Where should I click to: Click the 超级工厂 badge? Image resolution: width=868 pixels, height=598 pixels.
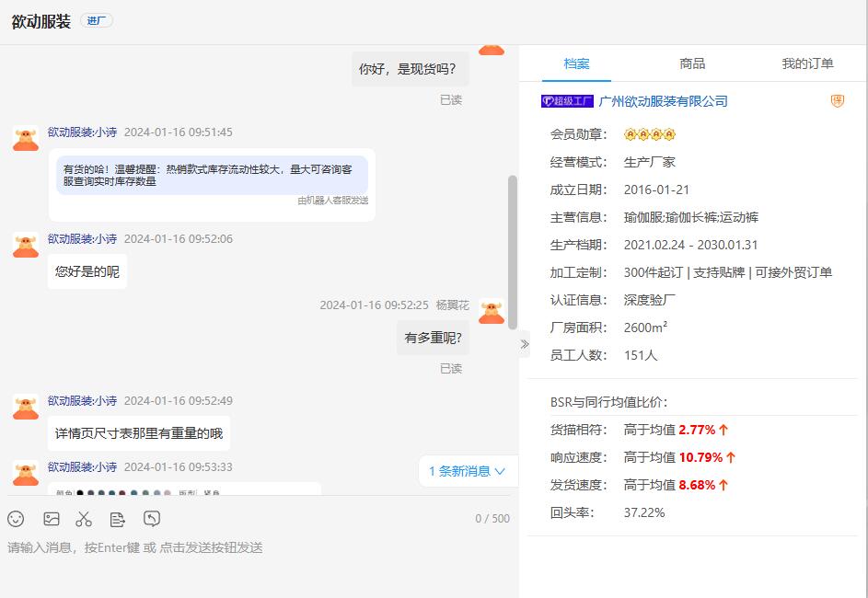567,101
